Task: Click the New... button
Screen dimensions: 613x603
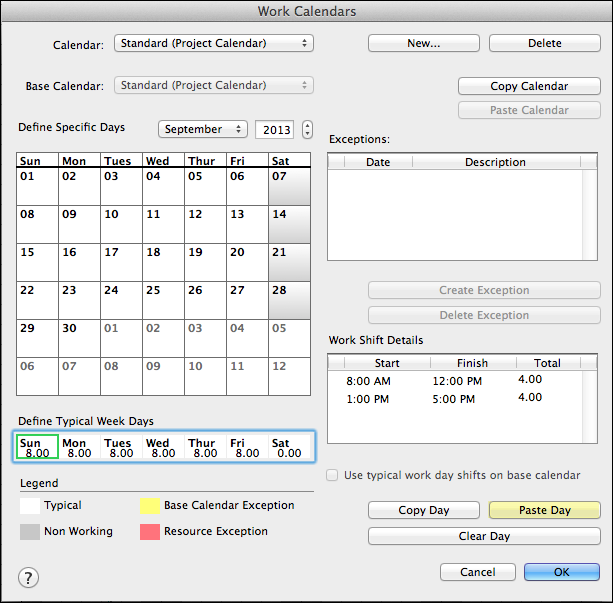Action: (x=423, y=43)
